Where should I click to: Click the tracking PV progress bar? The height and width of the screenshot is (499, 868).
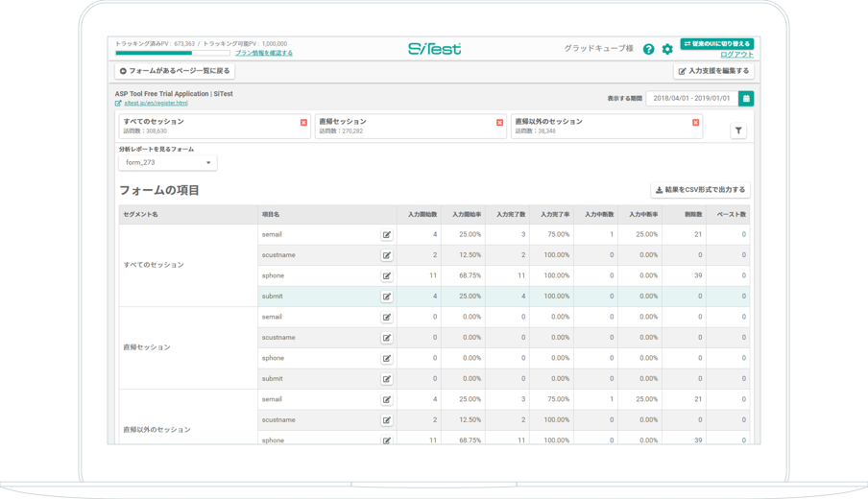[173, 54]
